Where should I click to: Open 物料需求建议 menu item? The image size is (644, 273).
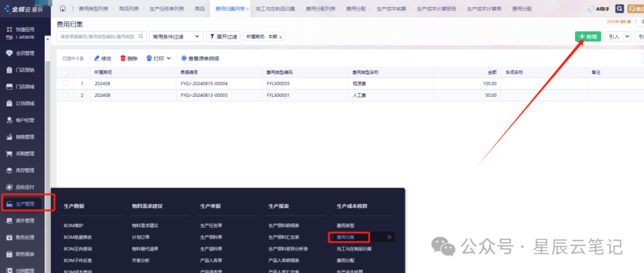point(145,226)
